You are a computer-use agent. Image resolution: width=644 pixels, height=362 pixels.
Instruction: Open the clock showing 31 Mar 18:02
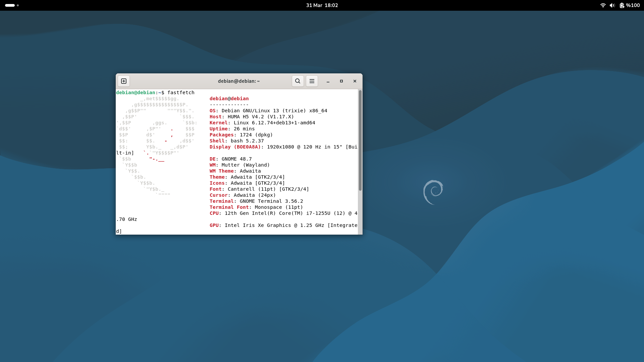click(322, 5)
